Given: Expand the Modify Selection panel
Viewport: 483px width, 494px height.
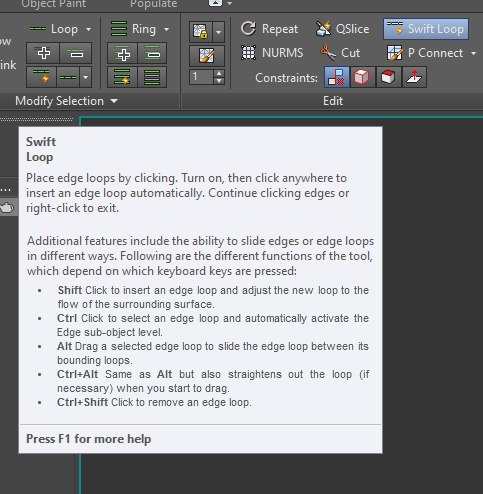Looking at the screenshot, I should [x=114, y=101].
